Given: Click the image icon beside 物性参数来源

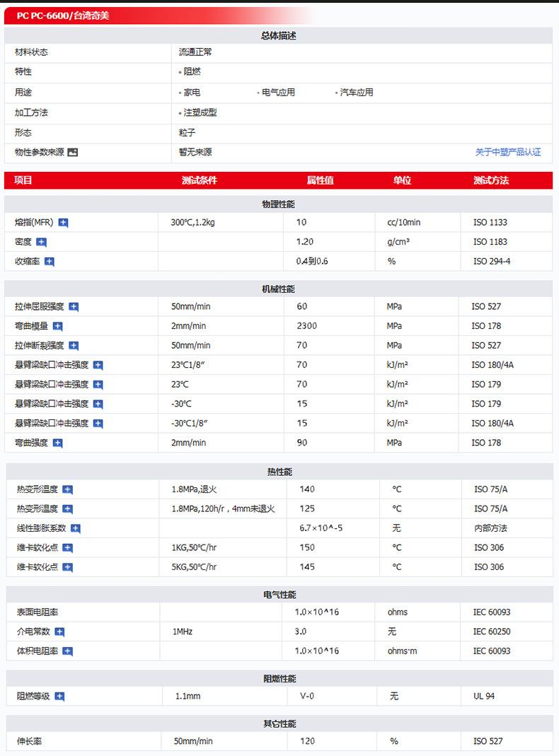Looking at the screenshot, I should pos(72,152).
